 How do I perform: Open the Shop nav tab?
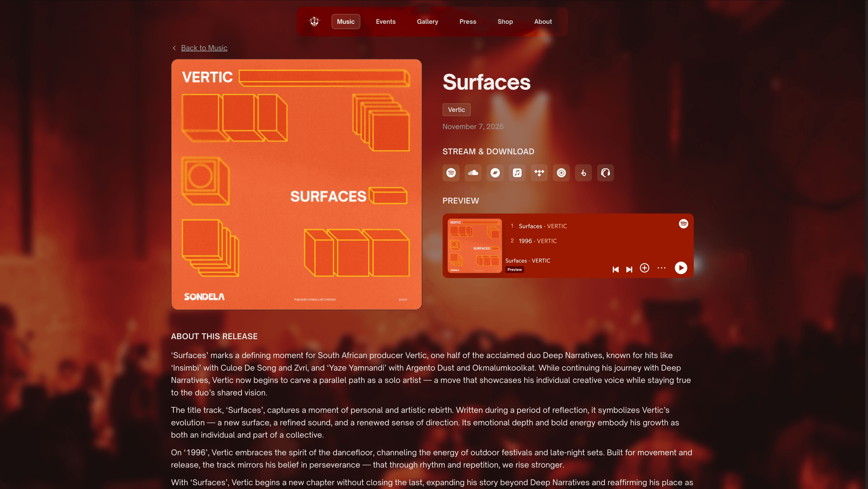pyautogui.click(x=505, y=22)
